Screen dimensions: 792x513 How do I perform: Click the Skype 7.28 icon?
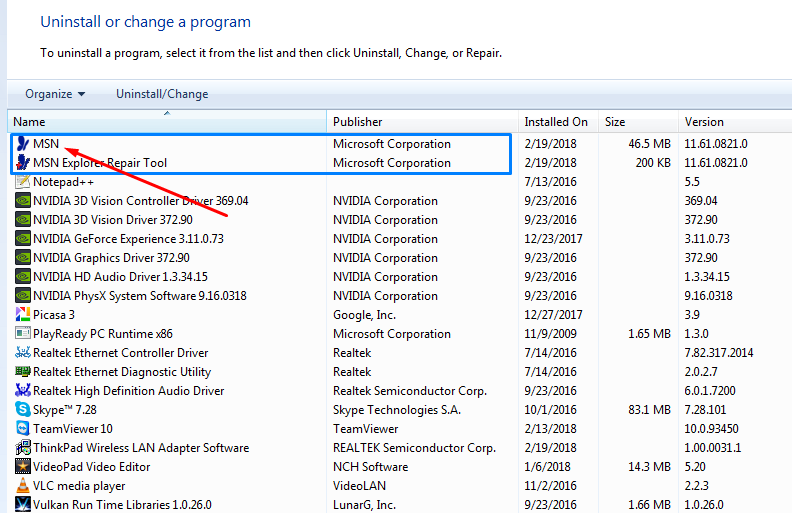click(x=23, y=409)
